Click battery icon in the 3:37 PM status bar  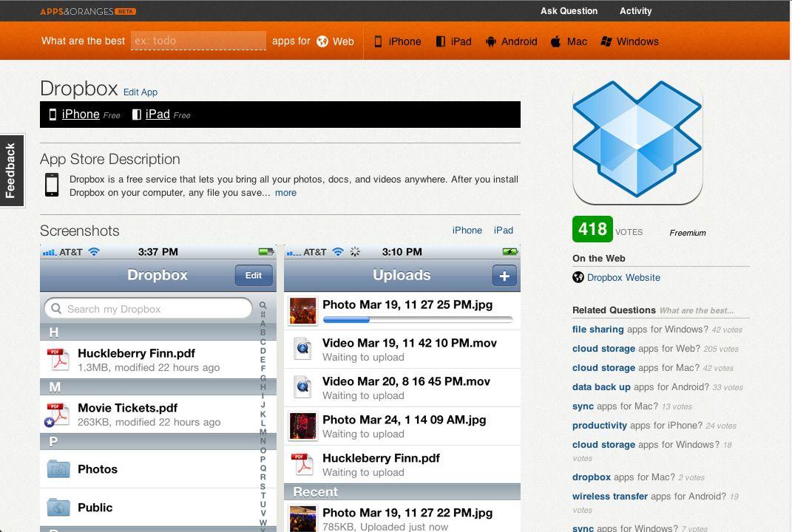(265, 251)
